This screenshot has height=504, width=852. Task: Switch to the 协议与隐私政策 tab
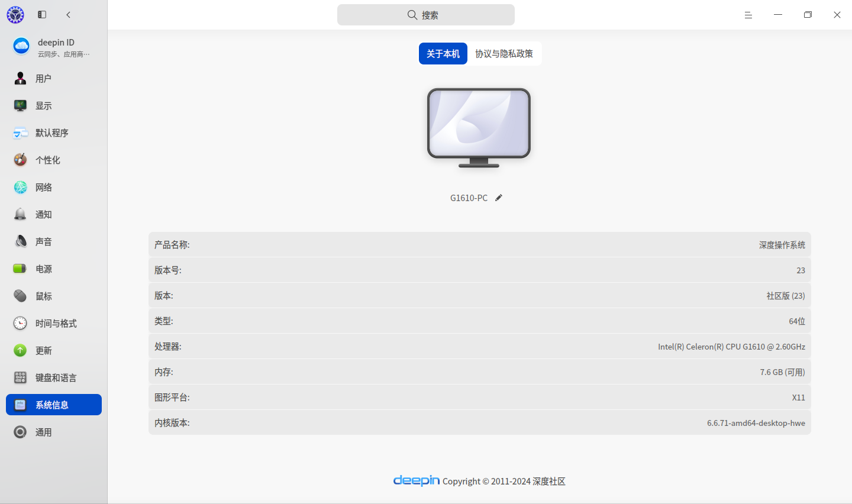[504, 53]
